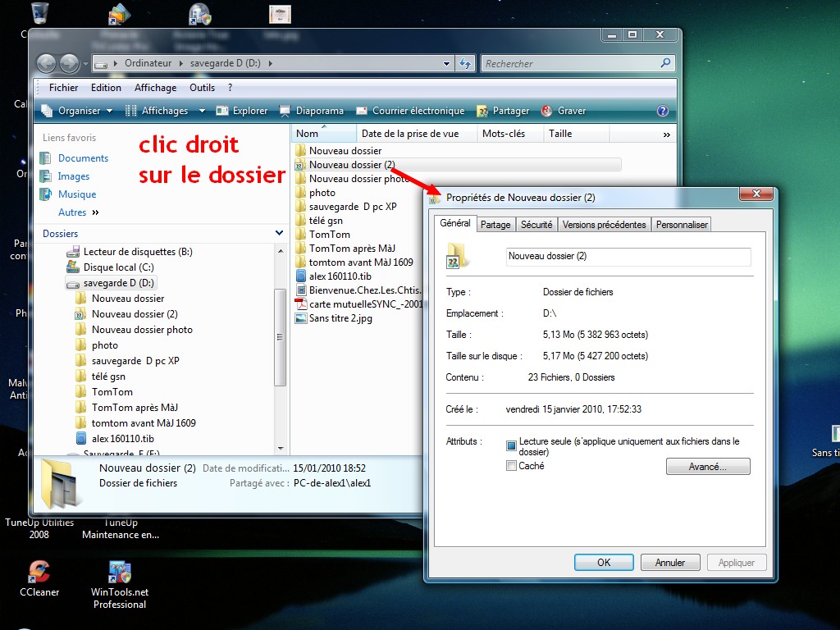This screenshot has width=840, height=630.
Task: Click the image icon of Sans titre 2.jpg
Action: (x=300, y=317)
